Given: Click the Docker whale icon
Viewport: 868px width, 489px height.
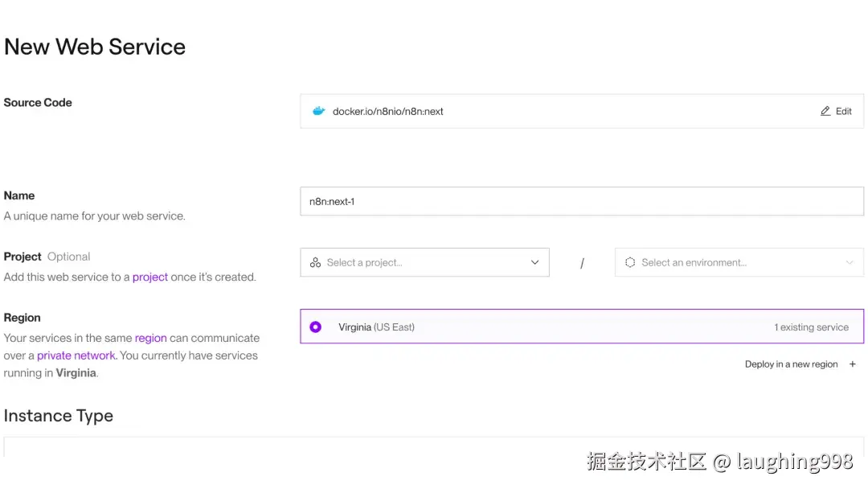Looking at the screenshot, I should click(x=318, y=112).
